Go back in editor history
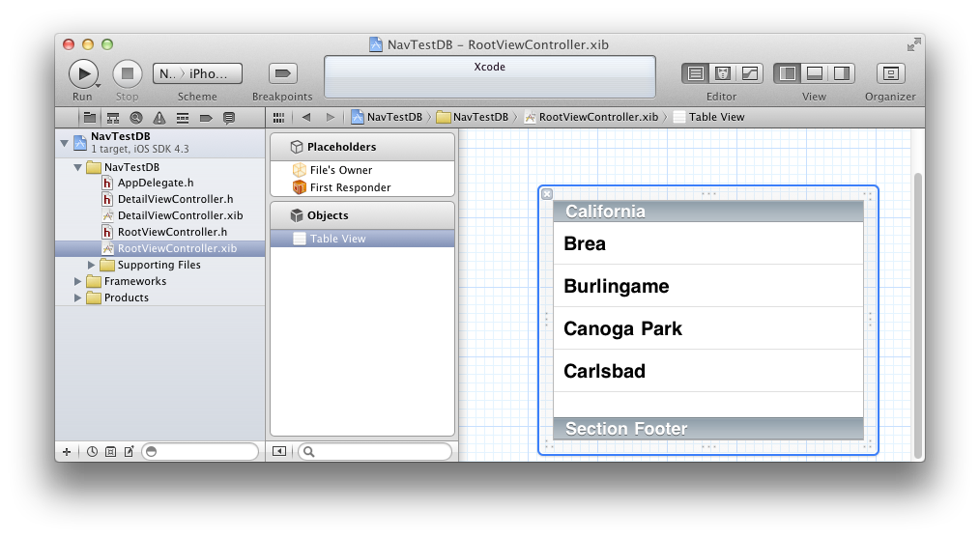The width and height of the screenshot is (980, 538). [306, 118]
